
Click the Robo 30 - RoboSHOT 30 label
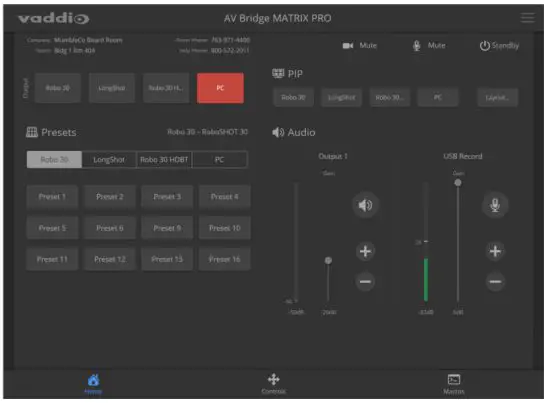208,132
